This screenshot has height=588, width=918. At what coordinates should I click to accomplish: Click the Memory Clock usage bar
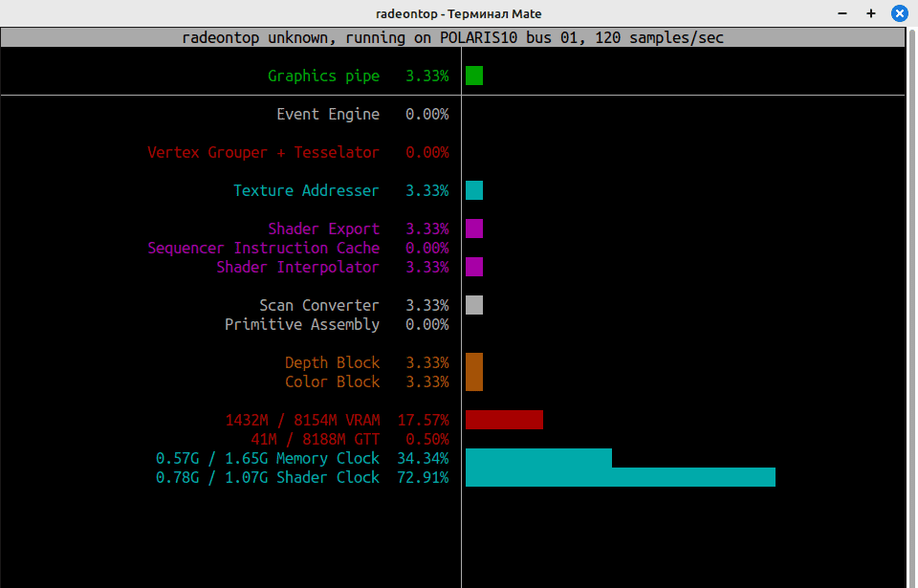click(538, 458)
